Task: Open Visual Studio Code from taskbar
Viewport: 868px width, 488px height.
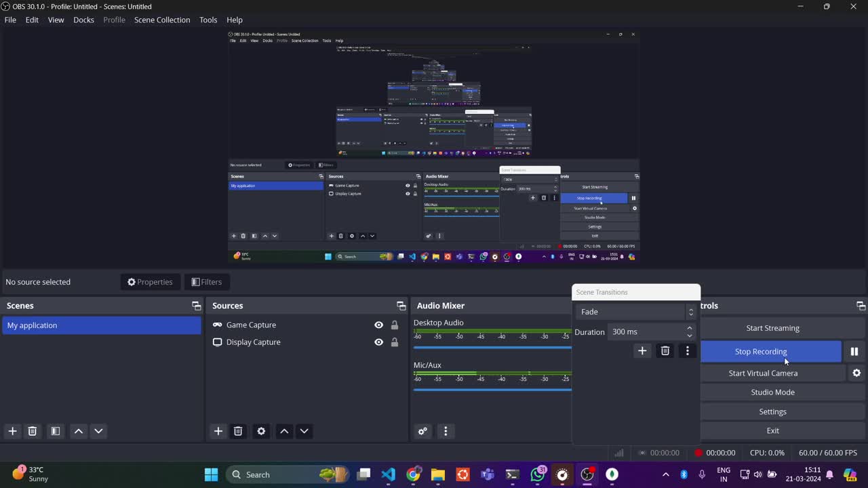Action: (x=389, y=474)
